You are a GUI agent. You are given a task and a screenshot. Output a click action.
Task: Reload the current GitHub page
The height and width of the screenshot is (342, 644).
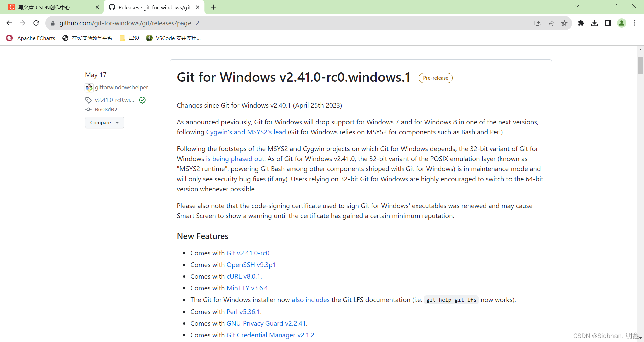click(36, 23)
